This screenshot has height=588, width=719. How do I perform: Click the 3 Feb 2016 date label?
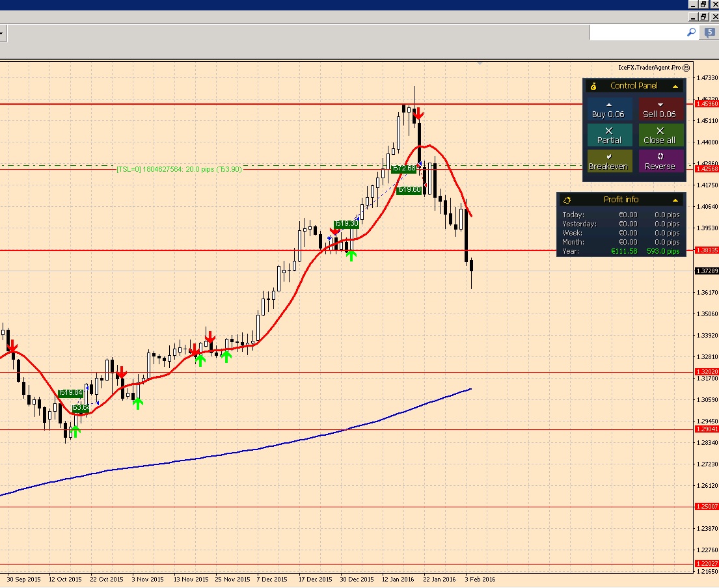pyautogui.click(x=480, y=580)
